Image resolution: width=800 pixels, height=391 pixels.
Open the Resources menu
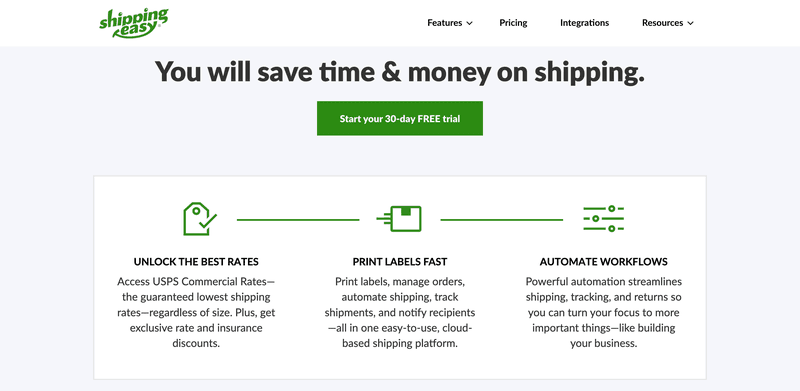click(x=668, y=23)
